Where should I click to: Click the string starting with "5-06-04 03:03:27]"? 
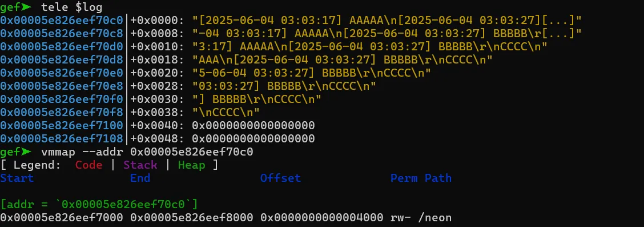[311, 73]
